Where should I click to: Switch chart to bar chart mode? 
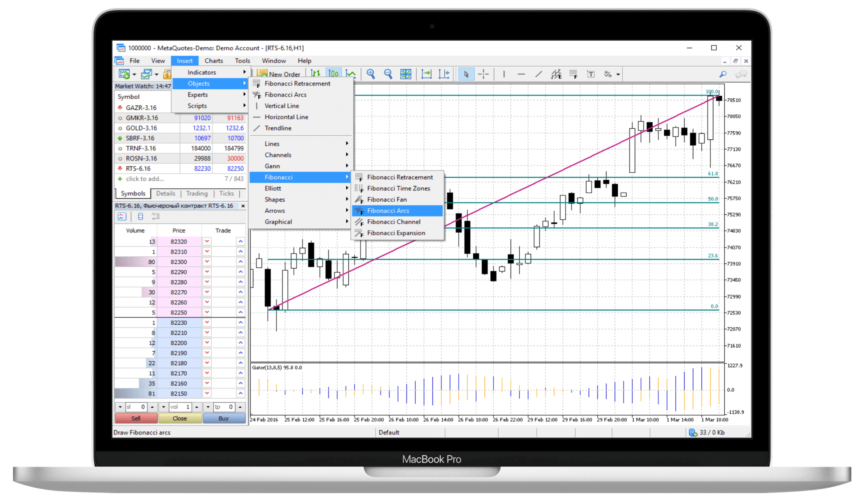pos(316,74)
